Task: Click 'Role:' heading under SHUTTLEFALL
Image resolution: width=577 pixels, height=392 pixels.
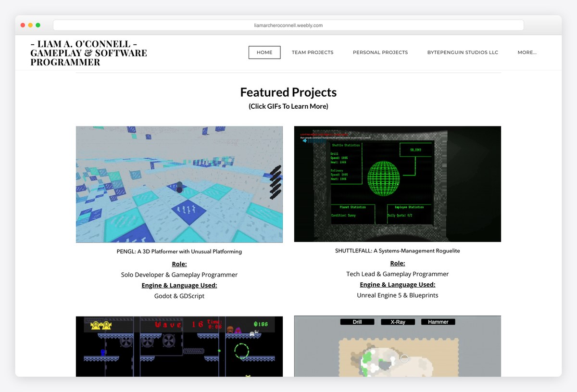Action: point(398,263)
